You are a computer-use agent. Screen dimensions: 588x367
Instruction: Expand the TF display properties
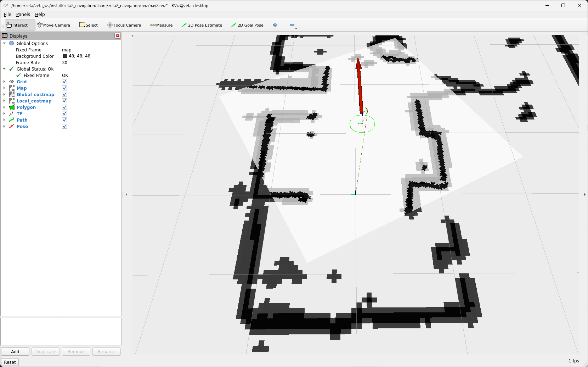(4, 113)
